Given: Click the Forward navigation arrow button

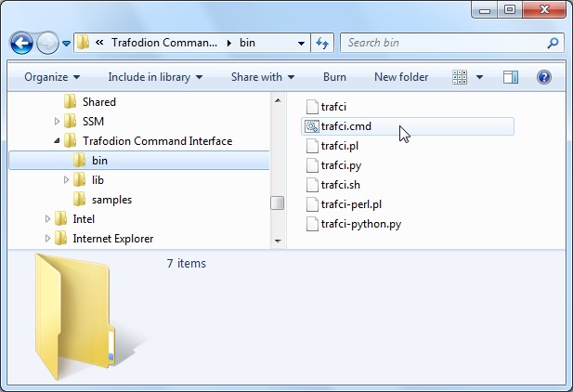Looking at the screenshot, I should [x=47, y=43].
